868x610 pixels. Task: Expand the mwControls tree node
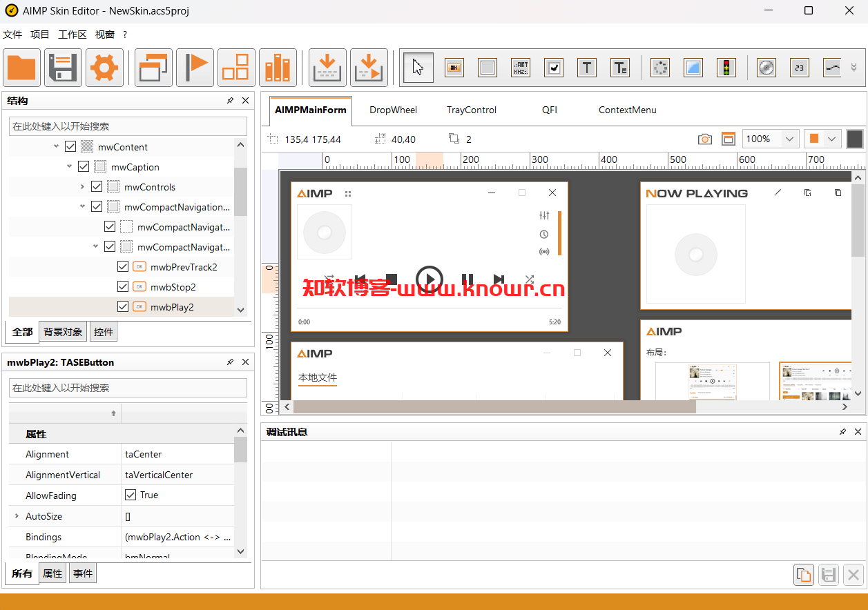pyautogui.click(x=82, y=187)
